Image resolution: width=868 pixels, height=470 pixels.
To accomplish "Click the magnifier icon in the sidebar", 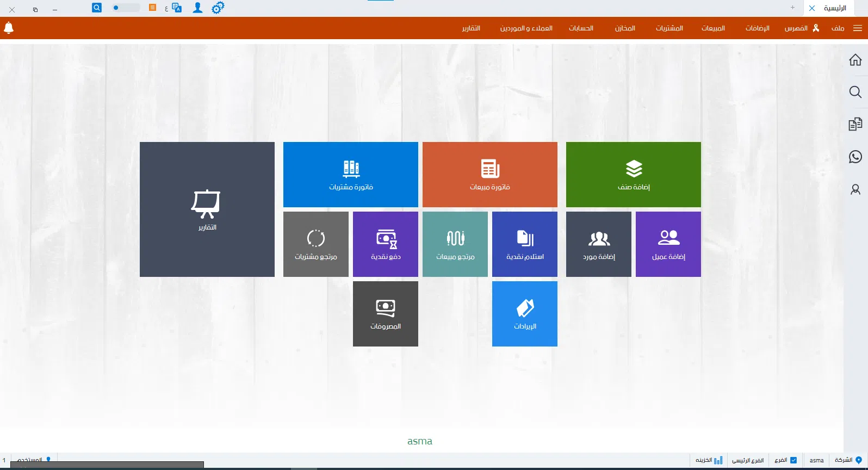I will click(855, 92).
